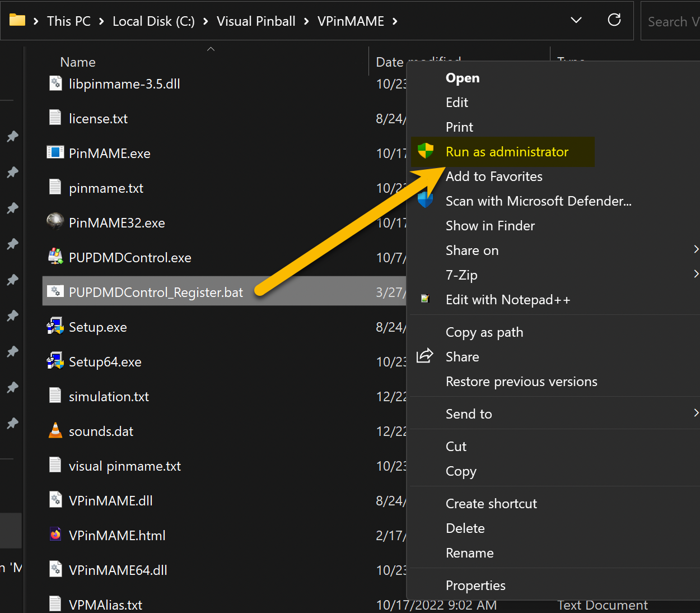This screenshot has width=700, height=613.
Task: Open the address bar history dropdown
Action: point(576,21)
